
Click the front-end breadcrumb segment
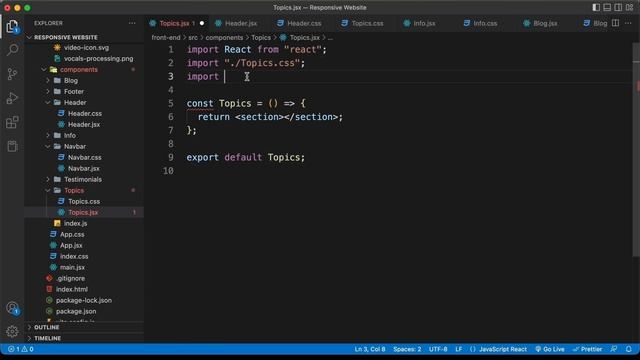point(166,38)
